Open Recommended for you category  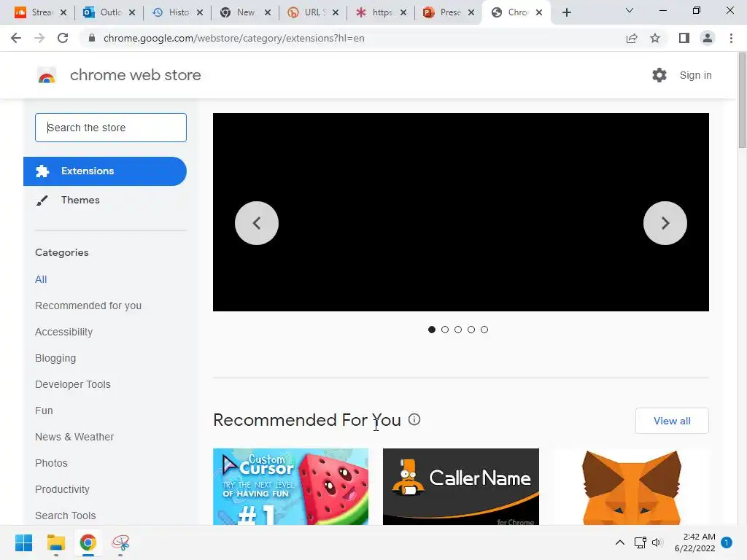pos(88,306)
